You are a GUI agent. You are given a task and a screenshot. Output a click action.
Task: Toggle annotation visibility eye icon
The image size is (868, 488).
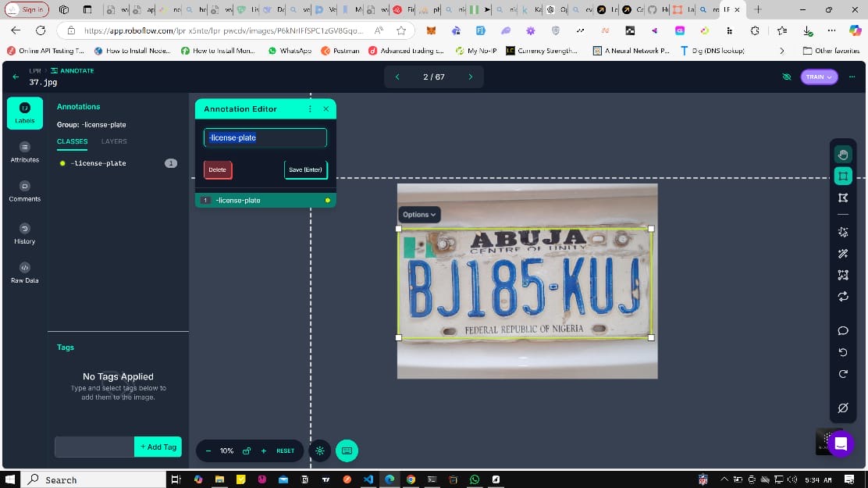786,77
